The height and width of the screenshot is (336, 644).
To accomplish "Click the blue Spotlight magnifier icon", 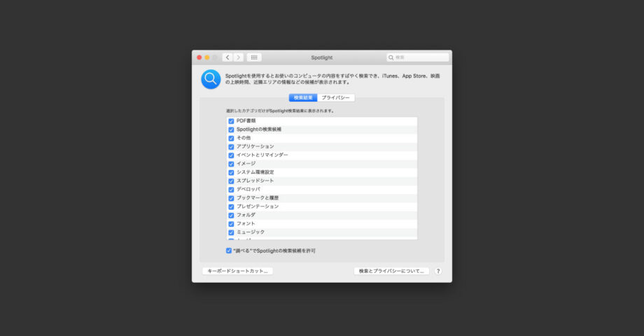I will coord(211,79).
